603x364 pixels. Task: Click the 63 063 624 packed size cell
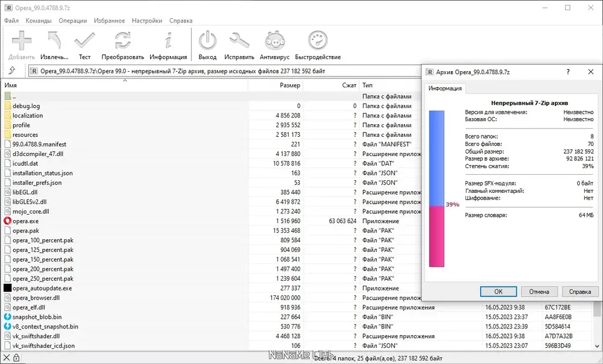pyautogui.click(x=343, y=221)
